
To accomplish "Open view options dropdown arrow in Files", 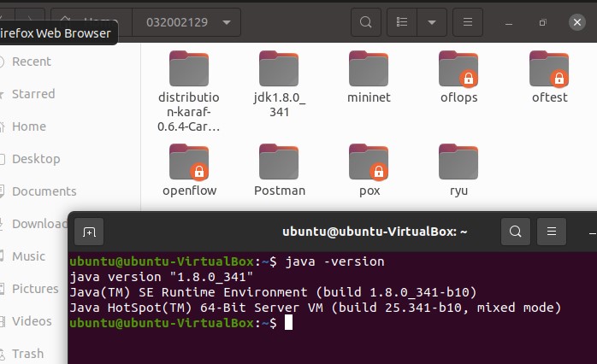I will click(432, 22).
